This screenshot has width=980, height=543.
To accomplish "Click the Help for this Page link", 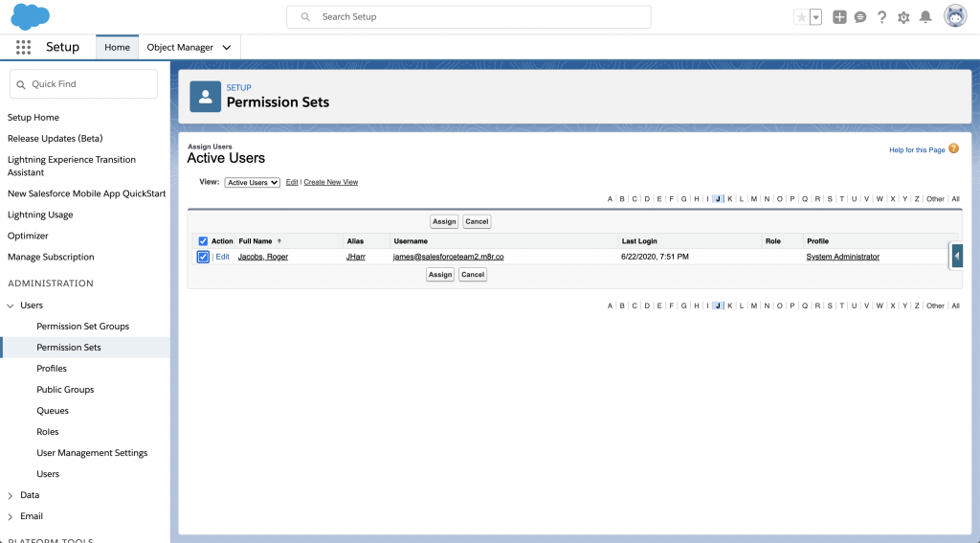I will tap(917, 150).
